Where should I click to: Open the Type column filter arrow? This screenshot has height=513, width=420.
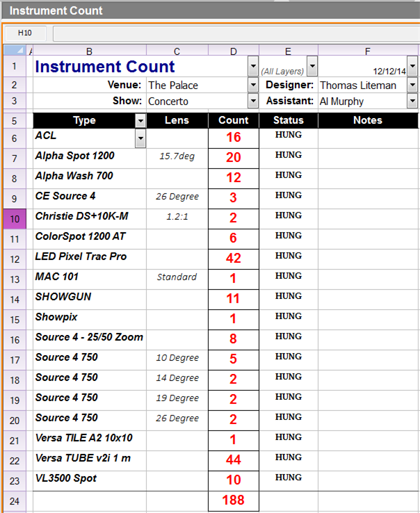tap(140, 121)
